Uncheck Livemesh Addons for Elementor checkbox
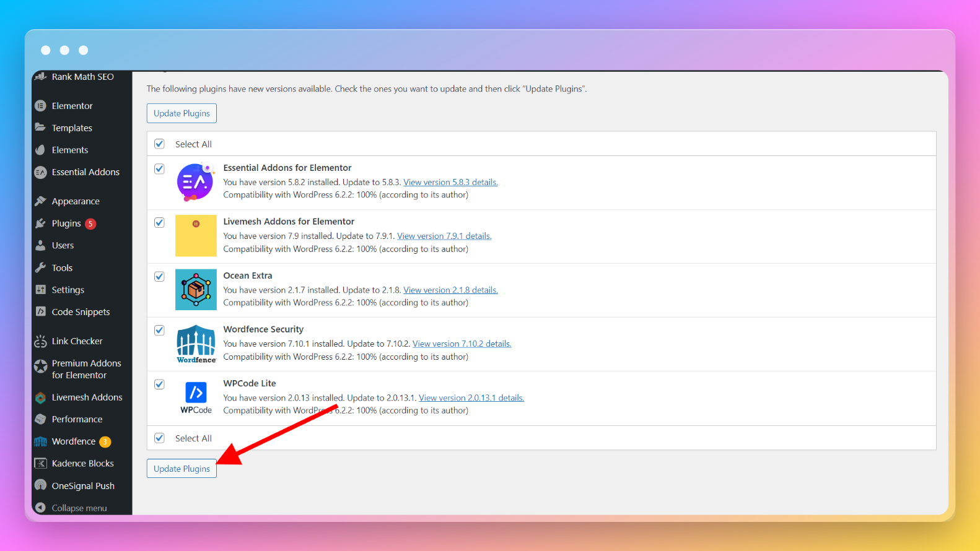Image resolution: width=980 pixels, height=551 pixels. click(160, 222)
